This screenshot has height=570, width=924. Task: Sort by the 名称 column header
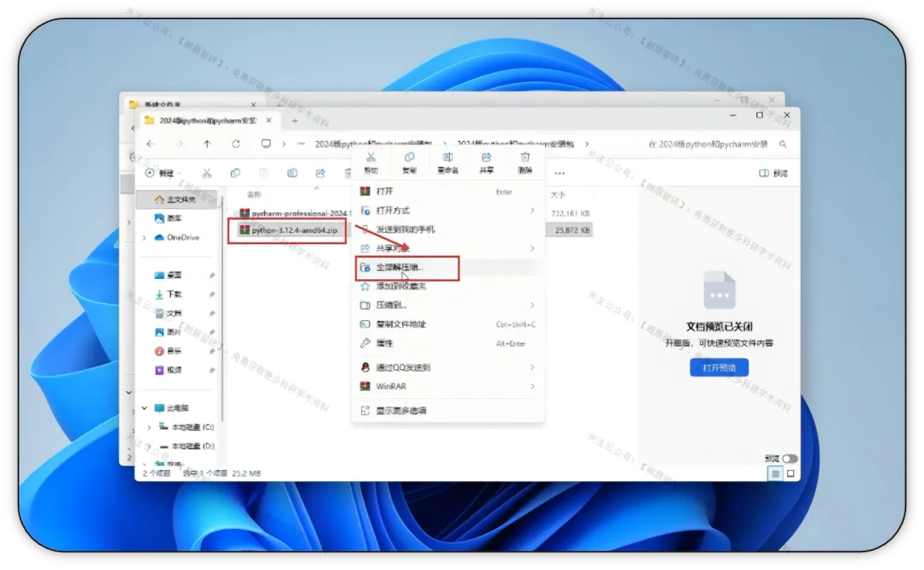[x=254, y=194]
